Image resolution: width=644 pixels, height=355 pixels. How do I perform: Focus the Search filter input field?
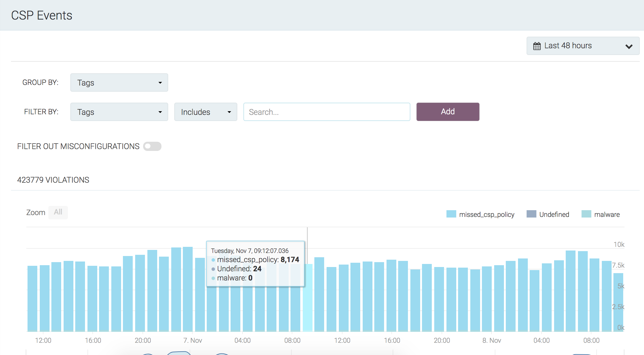(327, 112)
